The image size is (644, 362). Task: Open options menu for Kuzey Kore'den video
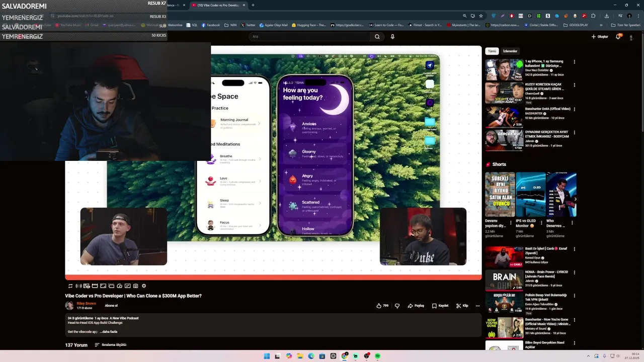[574, 85]
